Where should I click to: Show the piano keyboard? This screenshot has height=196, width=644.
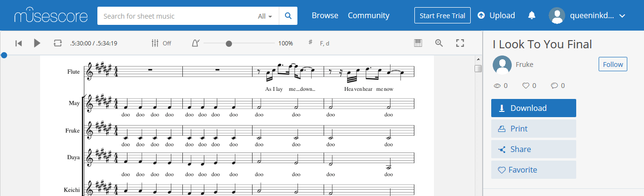click(x=418, y=43)
